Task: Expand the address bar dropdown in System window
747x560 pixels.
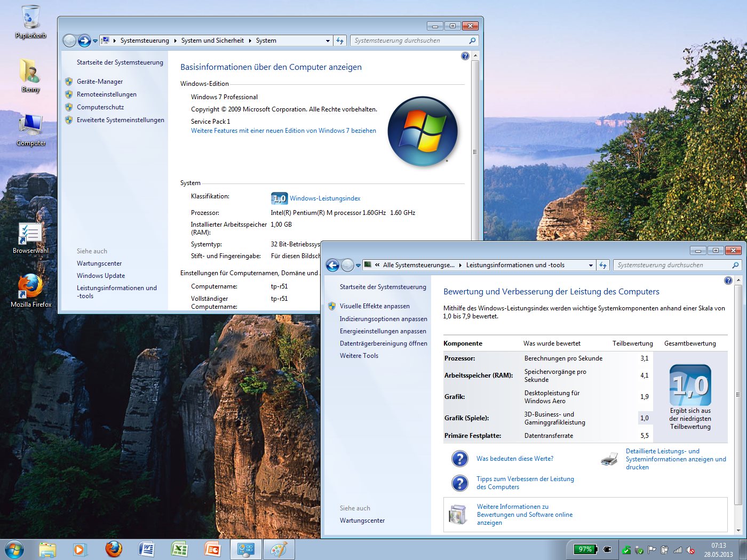Action: 328,41
